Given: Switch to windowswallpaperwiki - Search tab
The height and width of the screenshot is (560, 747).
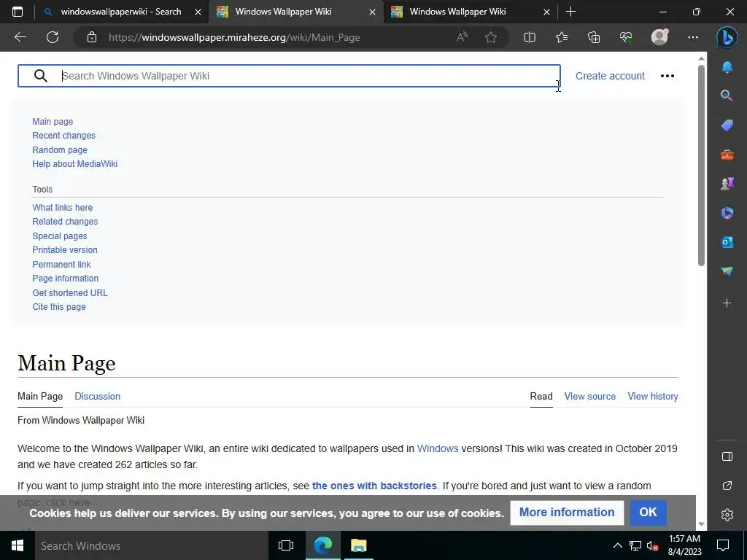Looking at the screenshot, I should pos(121,12).
